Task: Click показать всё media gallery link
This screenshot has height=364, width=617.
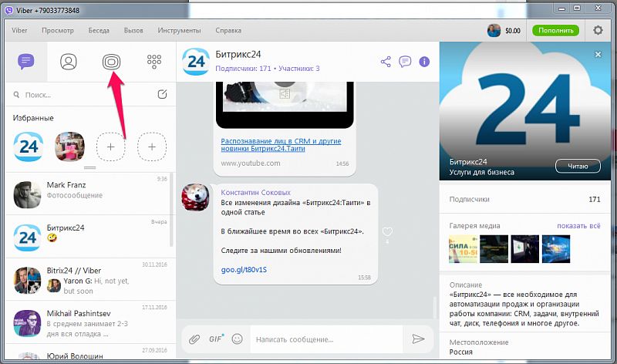Action: pyautogui.click(x=578, y=225)
